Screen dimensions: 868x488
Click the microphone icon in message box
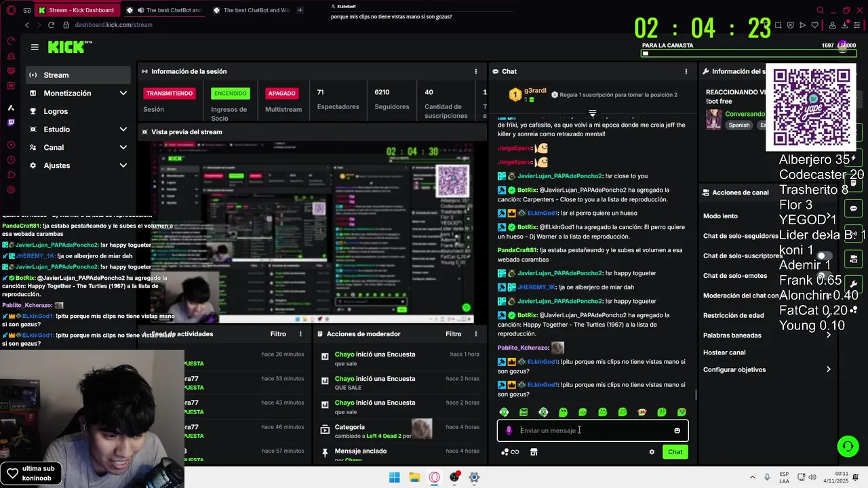pyautogui.click(x=509, y=430)
